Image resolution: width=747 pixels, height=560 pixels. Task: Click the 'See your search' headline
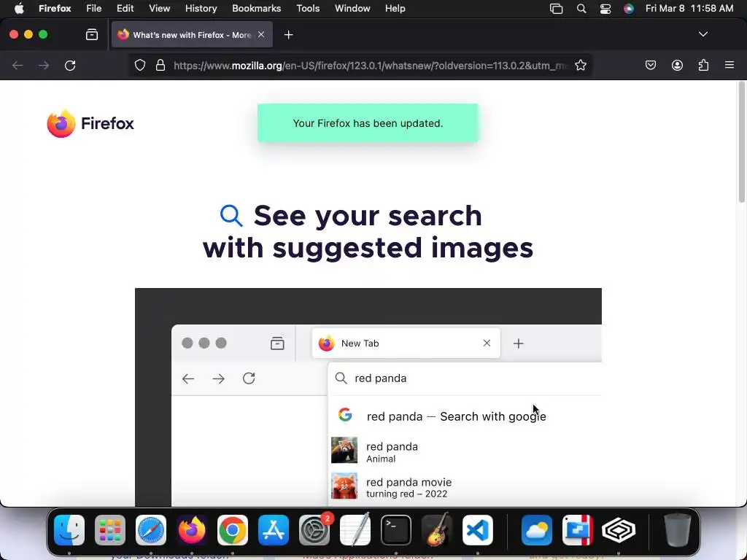[x=368, y=231]
